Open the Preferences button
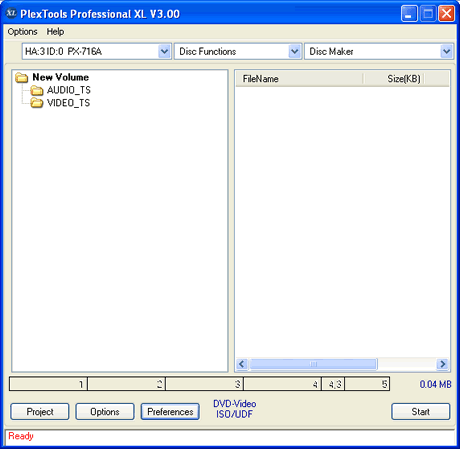 tap(170, 412)
